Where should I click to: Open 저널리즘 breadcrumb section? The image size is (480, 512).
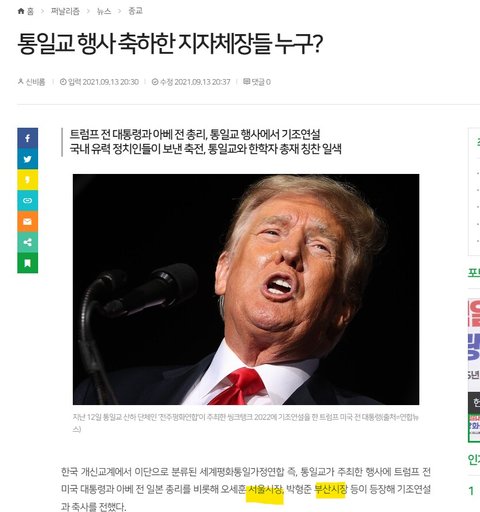65,11
